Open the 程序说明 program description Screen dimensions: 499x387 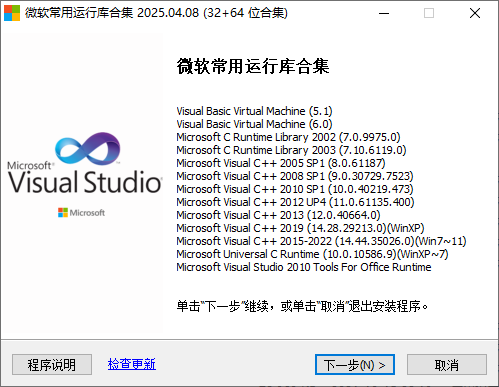tap(52, 364)
